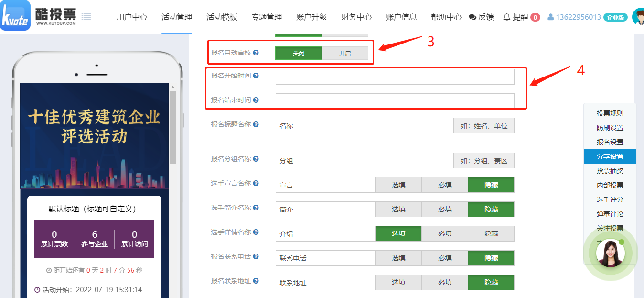
Task: Open the 活动管理 menu
Action: click(x=177, y=17)
